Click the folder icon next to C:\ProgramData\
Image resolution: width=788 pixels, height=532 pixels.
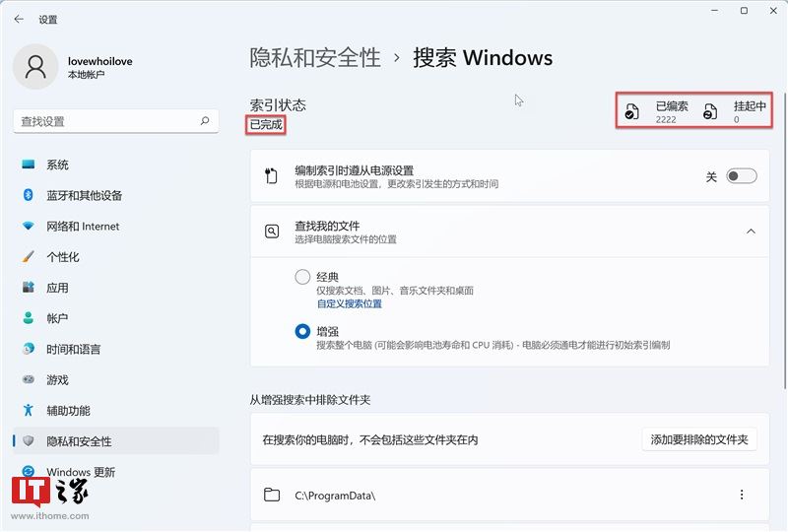tap(272, 495)
